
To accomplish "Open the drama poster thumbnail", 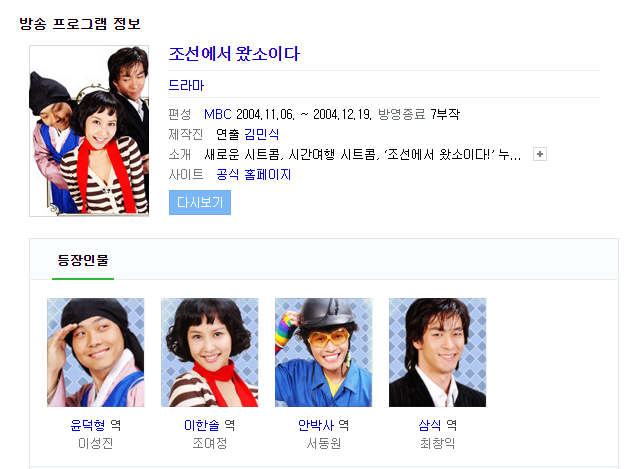I will tap(89, 131).
